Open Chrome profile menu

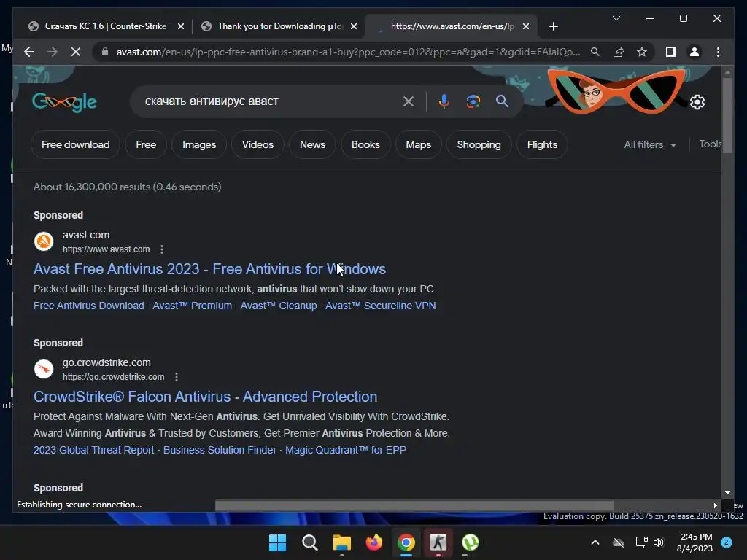pos(694,52)
